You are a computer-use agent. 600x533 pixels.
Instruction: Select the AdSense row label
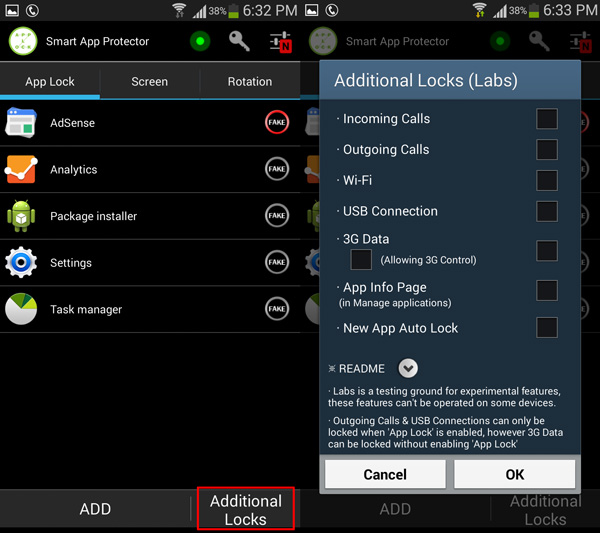click(72, 123)
